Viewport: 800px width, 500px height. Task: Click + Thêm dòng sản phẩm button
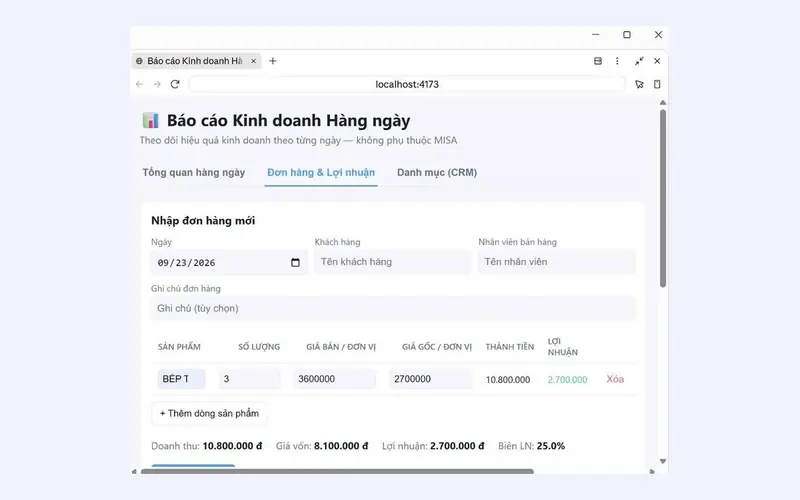[209, 413]
